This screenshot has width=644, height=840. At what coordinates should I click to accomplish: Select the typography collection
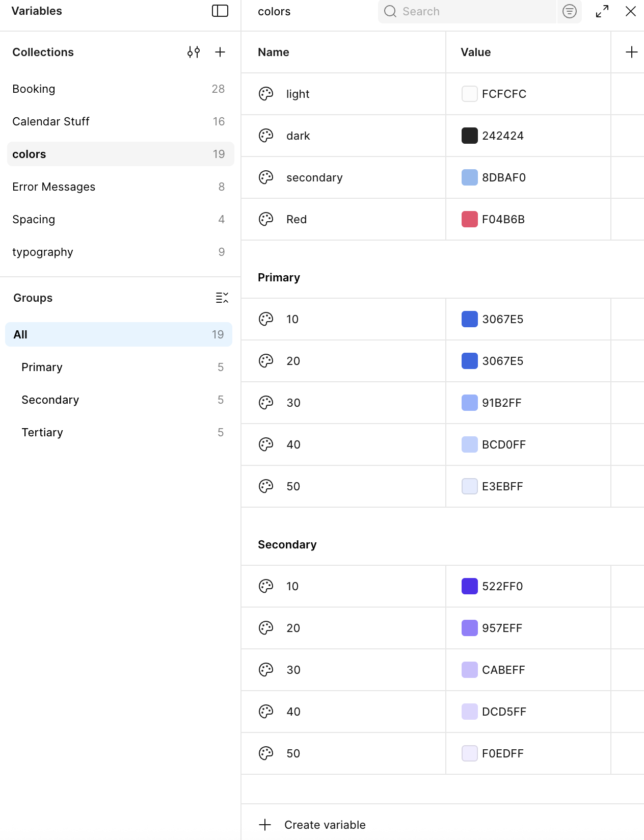pyautogui.click(x=43, y=252)
